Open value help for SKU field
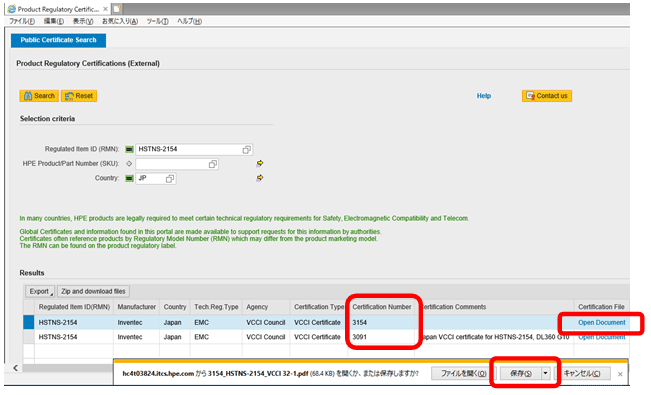The image size is (651, 395). tap(213, 164)
